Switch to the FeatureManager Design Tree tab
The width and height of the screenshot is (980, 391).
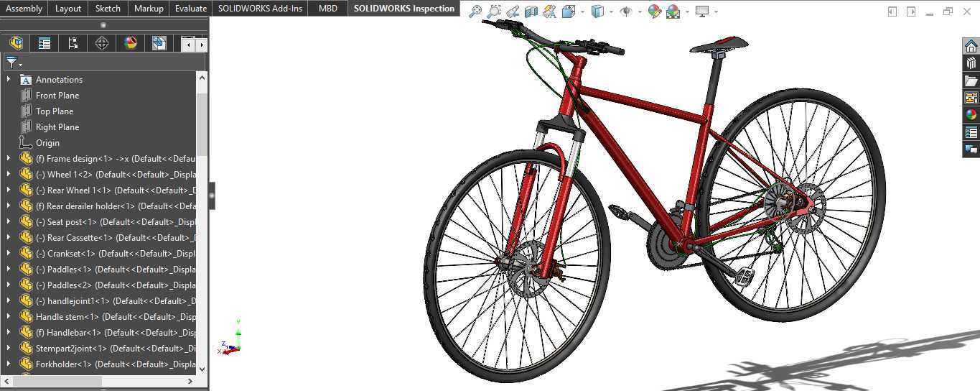point(16,43)
